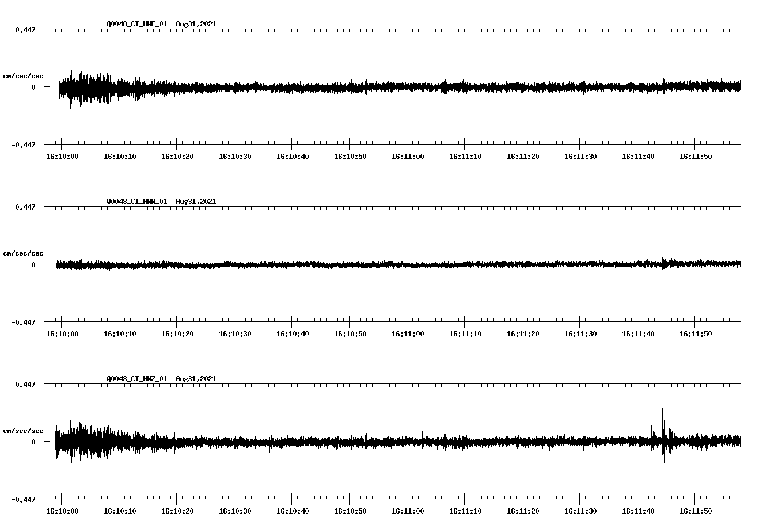
Task: Click the 16:11:10 time label under HNZ plot
Action: [x=465, y=511]
